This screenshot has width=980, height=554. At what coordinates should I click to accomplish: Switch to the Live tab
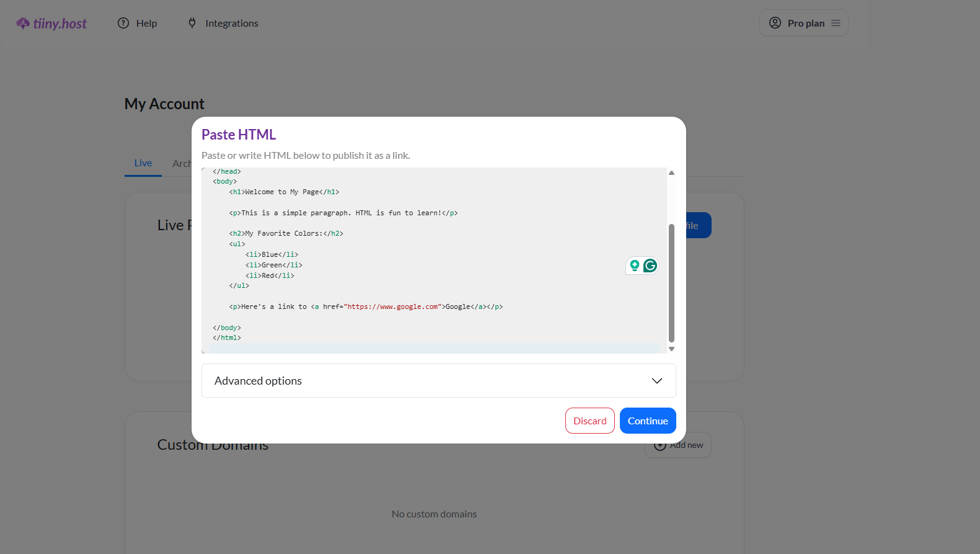(143, 163)
